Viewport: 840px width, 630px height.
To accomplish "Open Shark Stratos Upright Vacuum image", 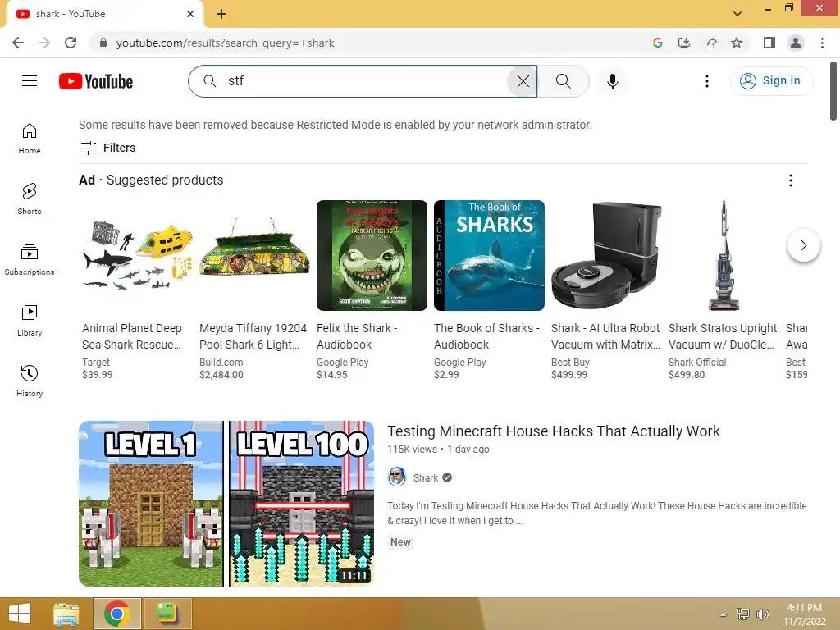I will click(x=724, y=256).
